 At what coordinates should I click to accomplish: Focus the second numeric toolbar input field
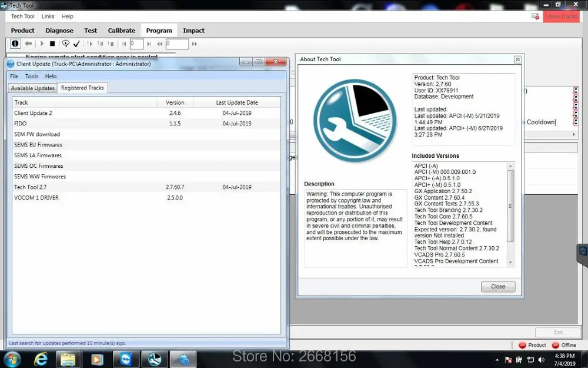point(177,44)
